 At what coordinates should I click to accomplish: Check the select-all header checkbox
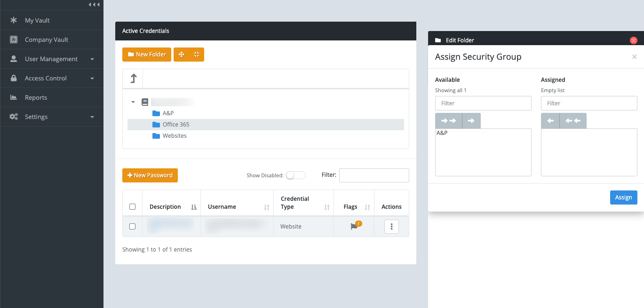click(132, 207)
